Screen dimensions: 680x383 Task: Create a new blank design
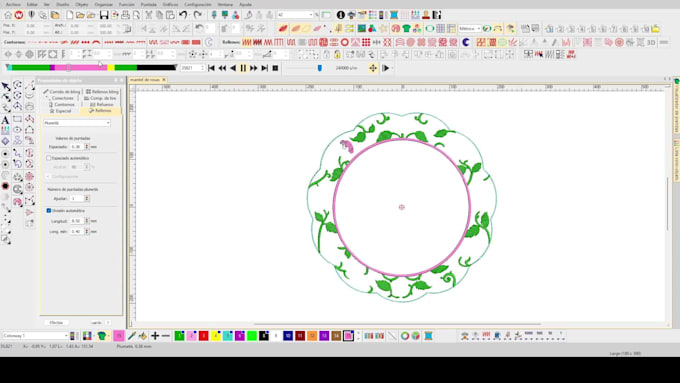tap(70, 15)
